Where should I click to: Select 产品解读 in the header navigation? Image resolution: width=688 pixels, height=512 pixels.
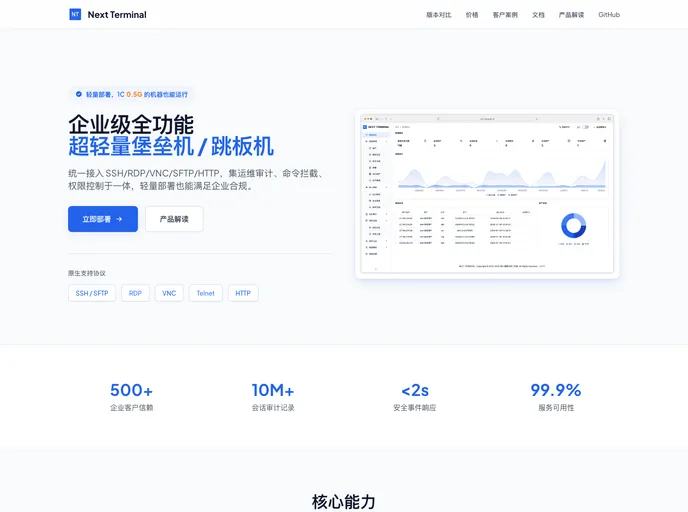pos(571,15)
